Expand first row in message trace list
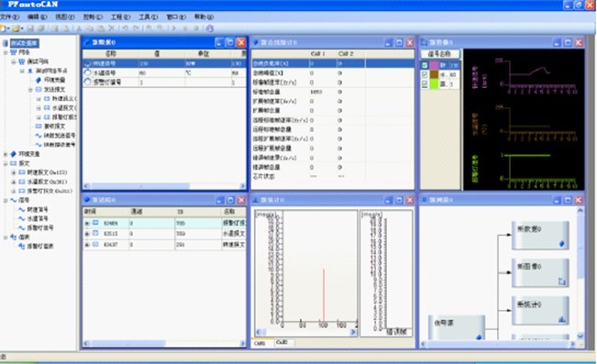 pos(87,223)
